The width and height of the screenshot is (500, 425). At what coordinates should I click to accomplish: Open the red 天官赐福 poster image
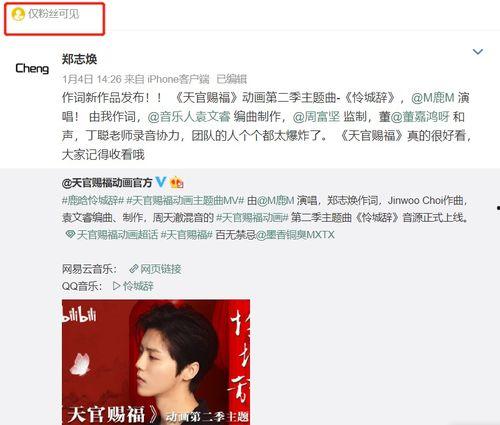(x=156, y=362)
